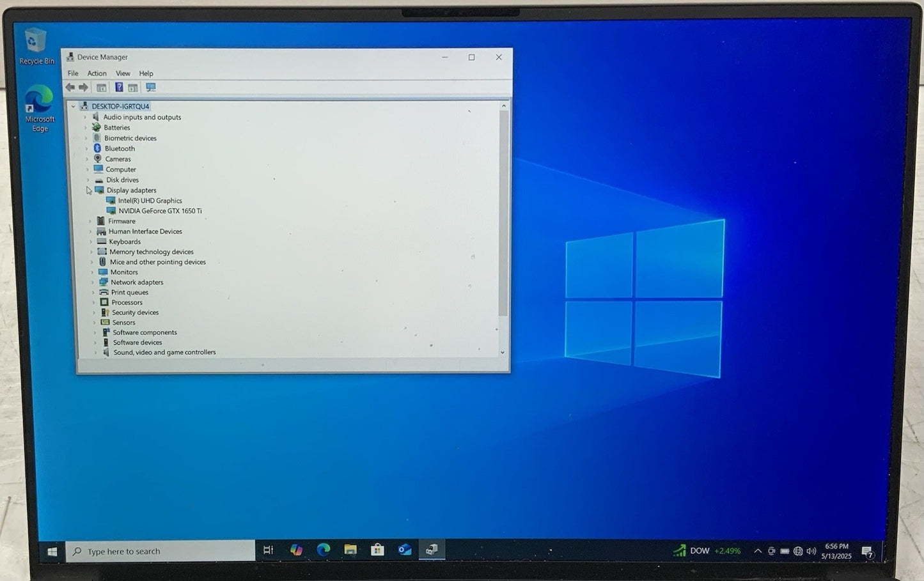Click the Show/Hide Console Tree toolbar icon
The width and height of the screenshot is (924, 581).
pos(101,88)
